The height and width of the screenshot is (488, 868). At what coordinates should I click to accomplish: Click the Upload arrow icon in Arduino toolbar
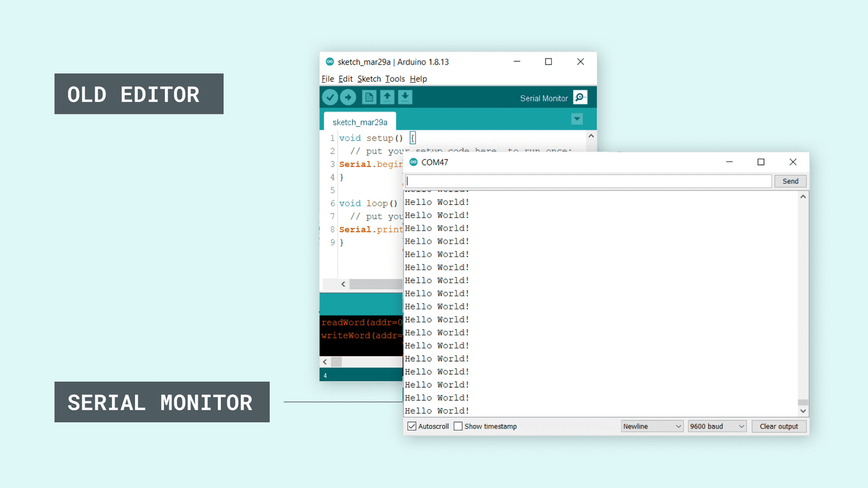click(348, 97)
